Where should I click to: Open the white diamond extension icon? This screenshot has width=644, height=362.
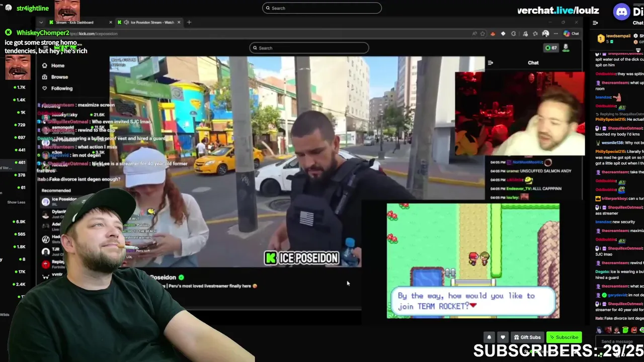coord(503,34)
